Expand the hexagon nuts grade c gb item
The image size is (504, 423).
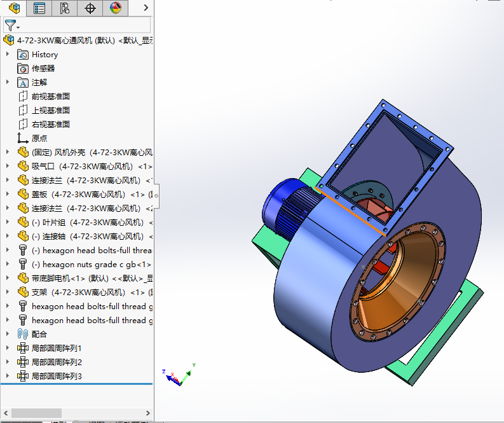pos(8,264)
